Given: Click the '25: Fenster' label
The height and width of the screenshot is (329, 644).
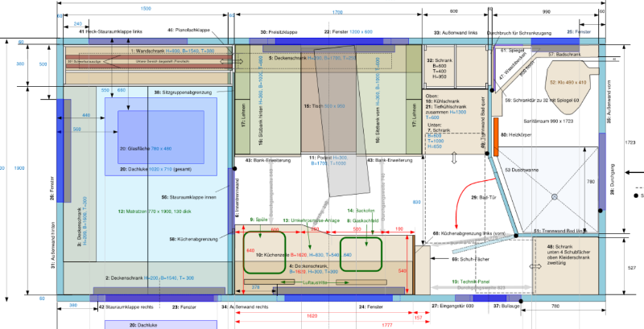Looking at the screenshot, I should click(579, 32).
